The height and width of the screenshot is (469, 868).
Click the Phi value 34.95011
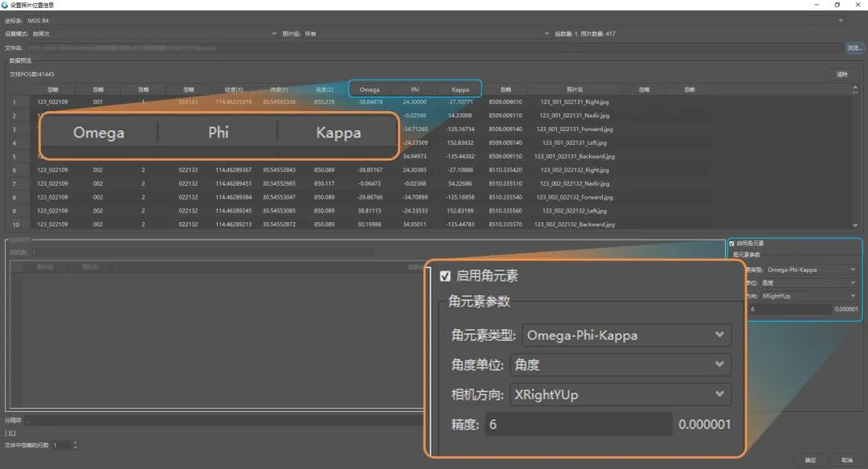coord(415,224)
